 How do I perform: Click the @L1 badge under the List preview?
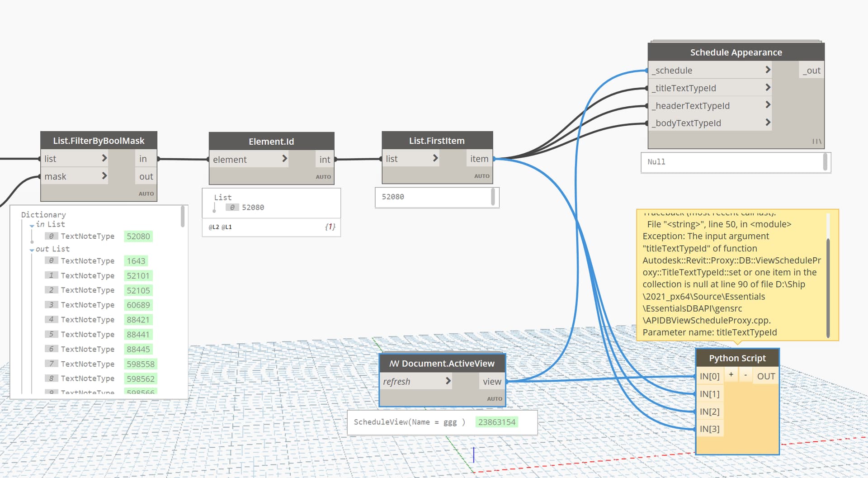click(227, 227)
